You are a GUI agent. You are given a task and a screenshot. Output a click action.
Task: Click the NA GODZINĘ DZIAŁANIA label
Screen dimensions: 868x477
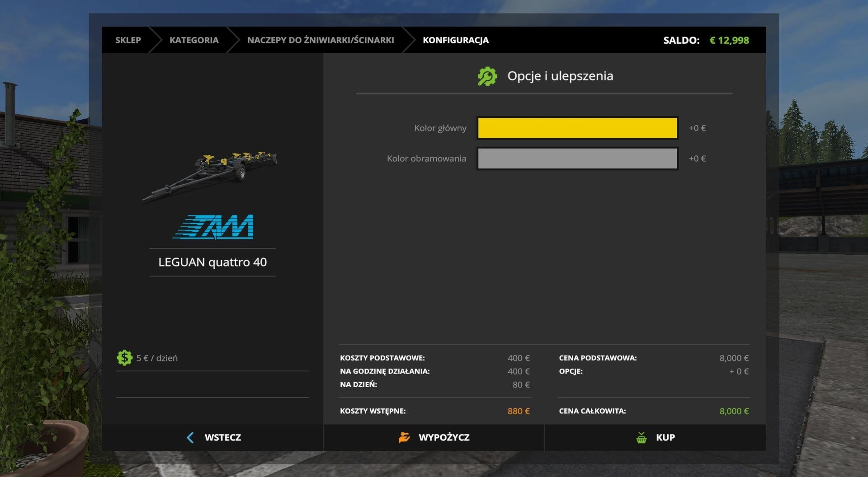(x=385, y=371)
